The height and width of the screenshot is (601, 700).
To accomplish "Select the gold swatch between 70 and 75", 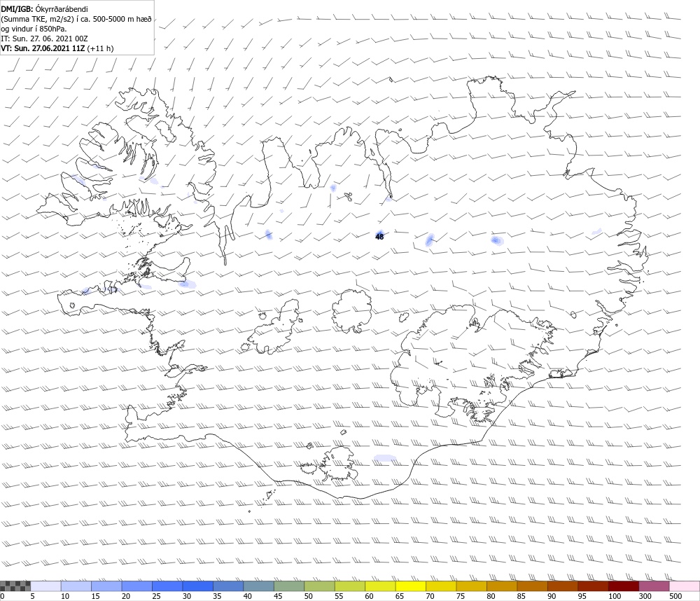I will point(441,586).
